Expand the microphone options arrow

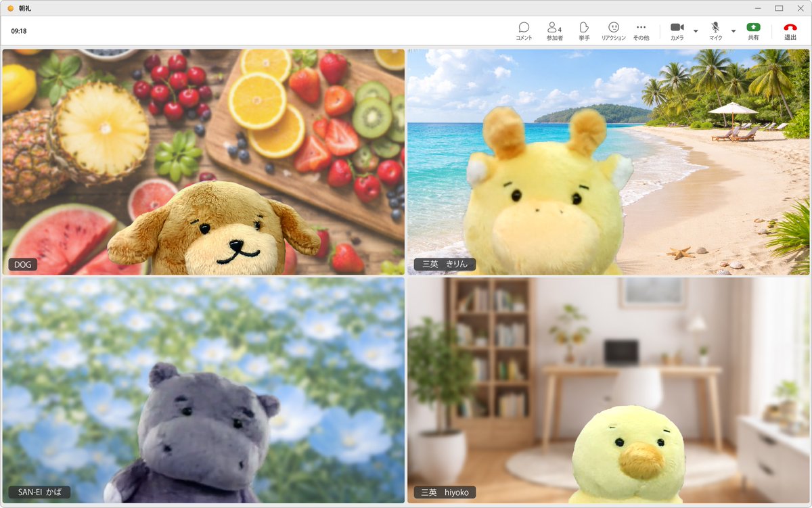click(734, 31)
